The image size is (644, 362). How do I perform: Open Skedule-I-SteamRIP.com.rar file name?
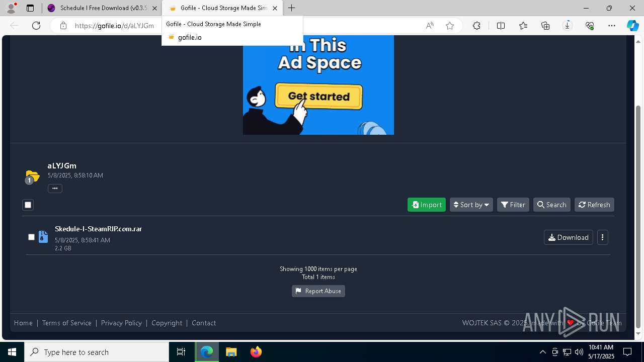click(98, 229)
